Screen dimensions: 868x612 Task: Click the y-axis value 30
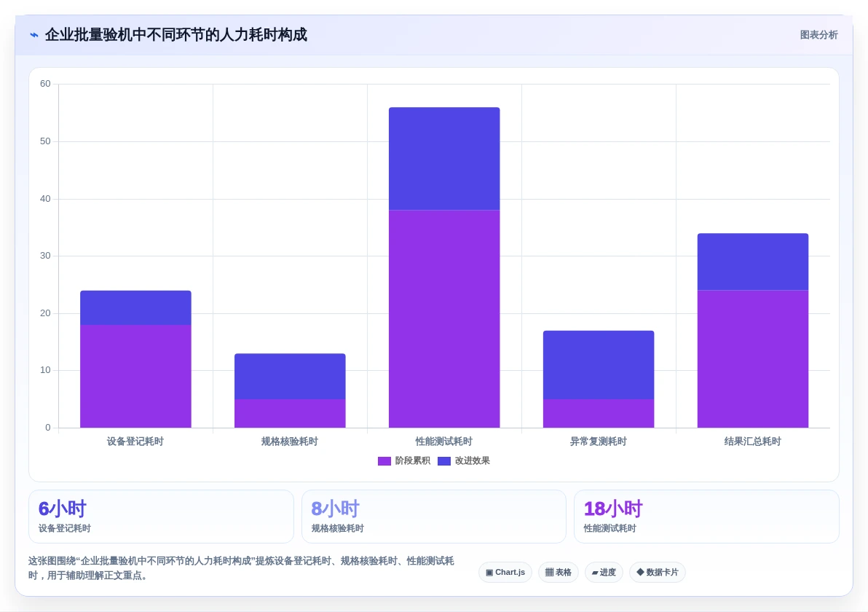(x=45, y=256)
